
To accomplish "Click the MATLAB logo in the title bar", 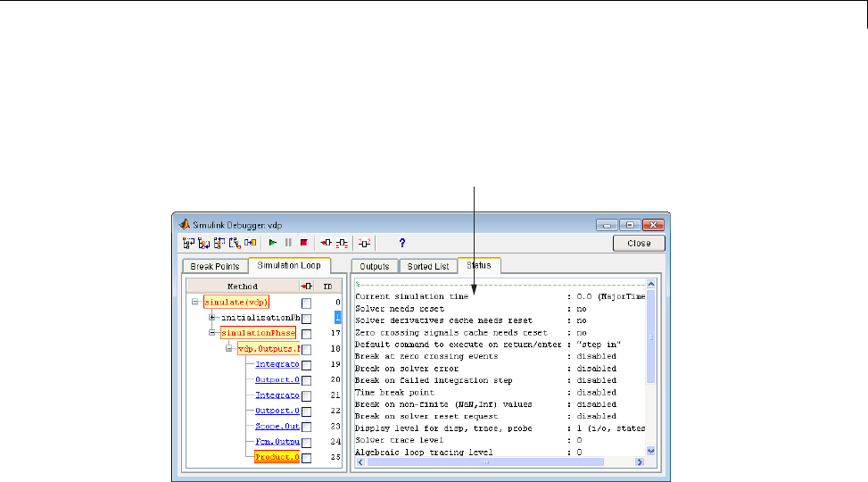I will point(185,224).
